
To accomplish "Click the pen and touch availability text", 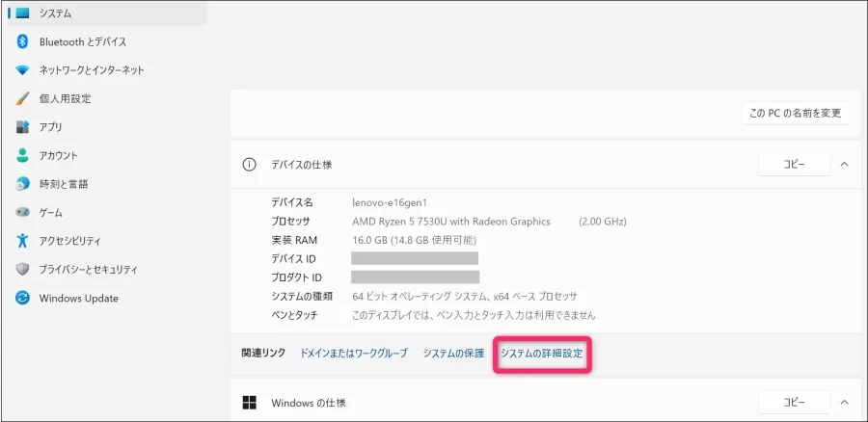I will tap(474, 315).
